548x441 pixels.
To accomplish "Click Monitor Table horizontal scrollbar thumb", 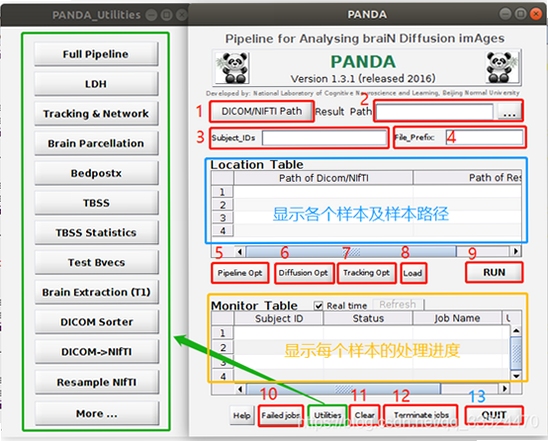I will [343, 389].
